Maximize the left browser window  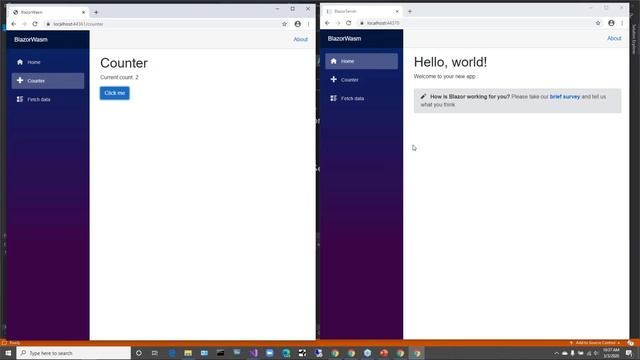pyautogui.click(x=293, y=9)
